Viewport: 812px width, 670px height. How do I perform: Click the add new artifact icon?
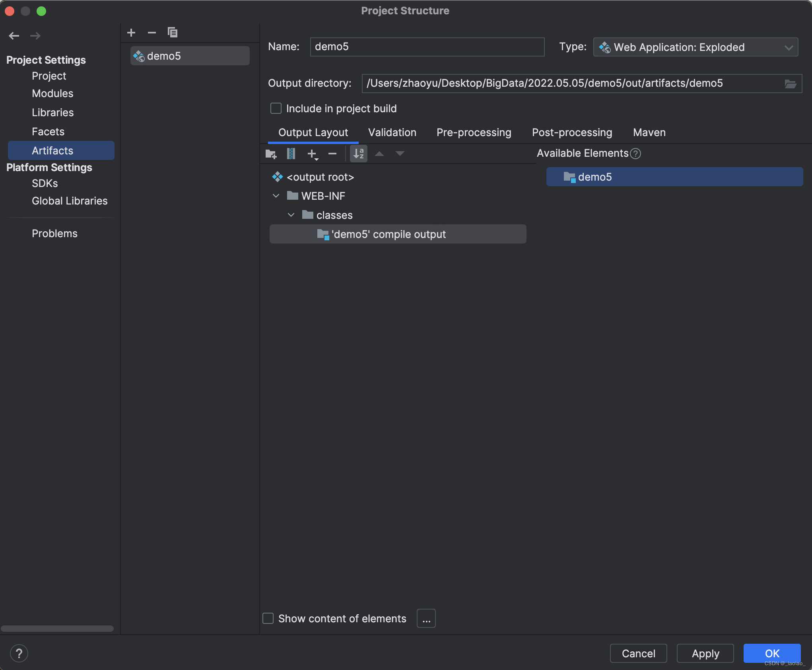click(x=132, y=32)
